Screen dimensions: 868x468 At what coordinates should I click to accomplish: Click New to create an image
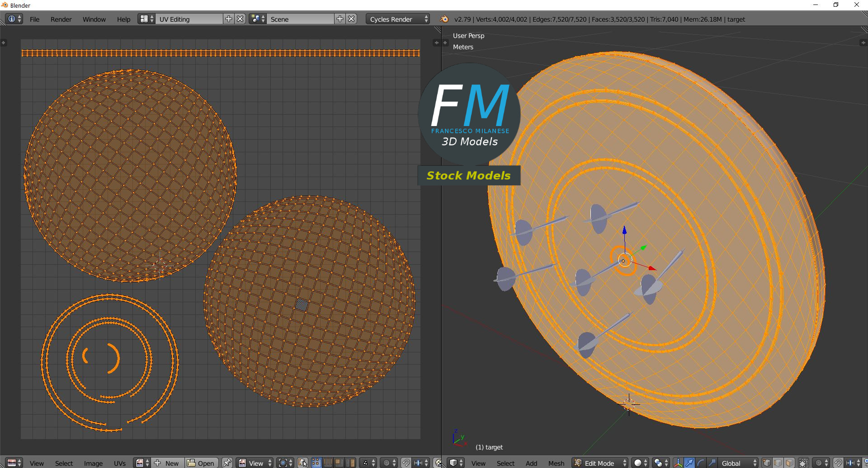(x=167, y=463)
